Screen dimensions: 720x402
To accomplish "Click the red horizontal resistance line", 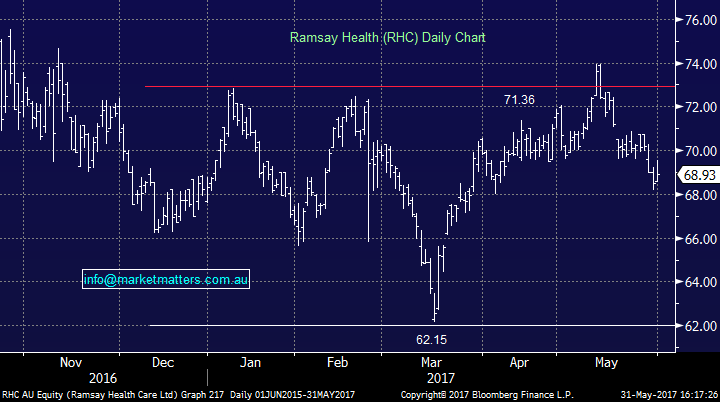I will (410, 86).
